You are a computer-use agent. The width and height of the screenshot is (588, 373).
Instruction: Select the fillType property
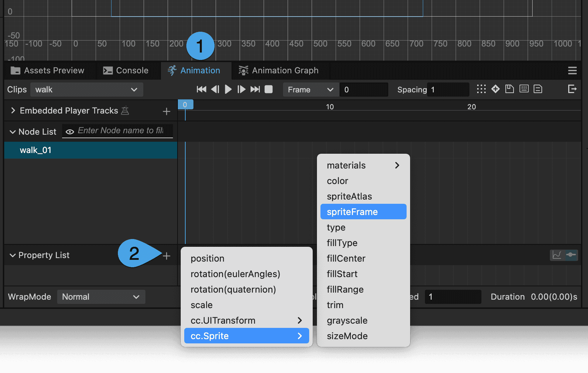(364, 243)
